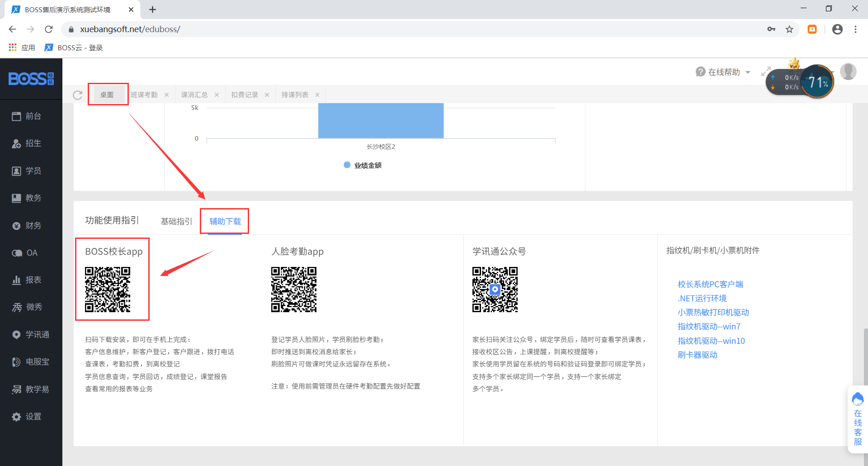This screenshot has height=466, width=868.
Task: Go back in browser history
Action: (13, 29)
